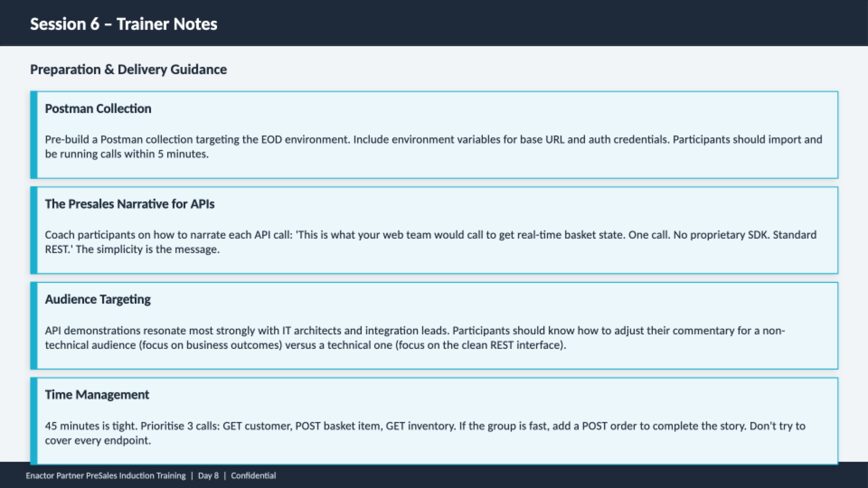Click the API demonstrations resonate paragraph

415,338
